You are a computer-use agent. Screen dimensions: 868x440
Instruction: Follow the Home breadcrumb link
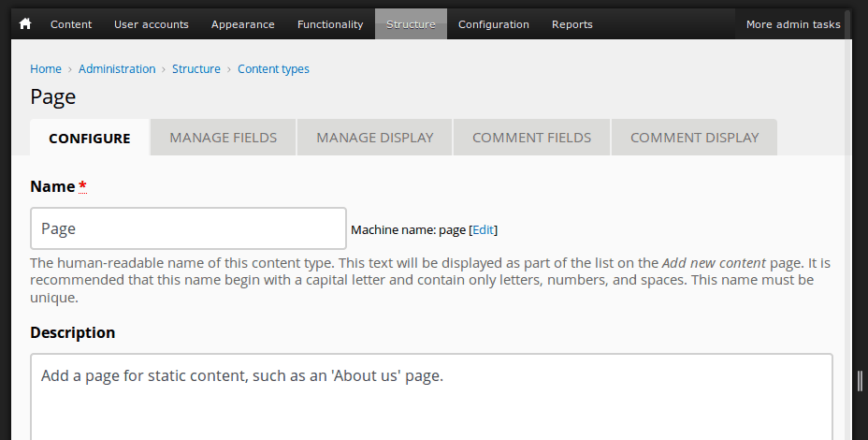(46, 68)
